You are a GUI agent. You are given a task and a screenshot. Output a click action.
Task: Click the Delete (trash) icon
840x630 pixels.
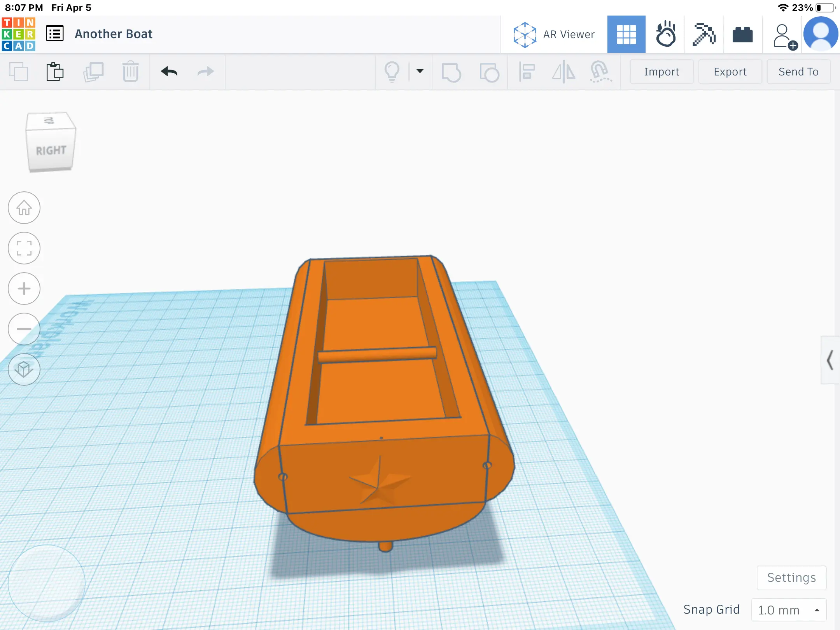click(x=131, y=72)
